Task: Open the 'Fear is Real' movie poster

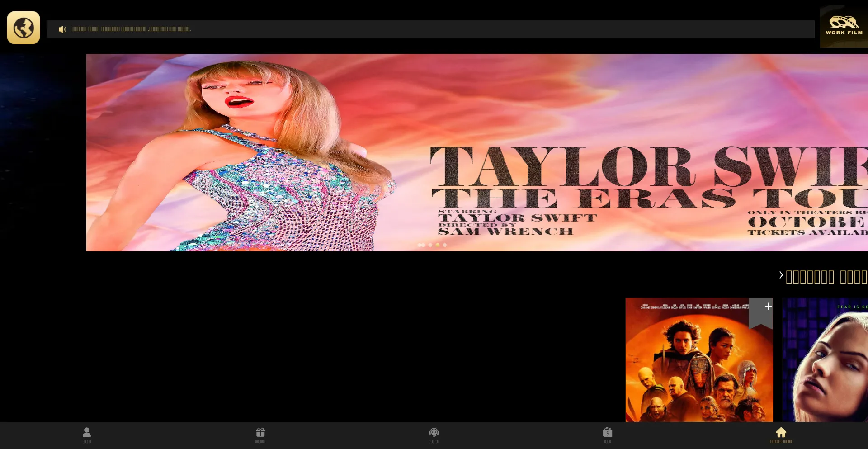Action: [825, 362]
